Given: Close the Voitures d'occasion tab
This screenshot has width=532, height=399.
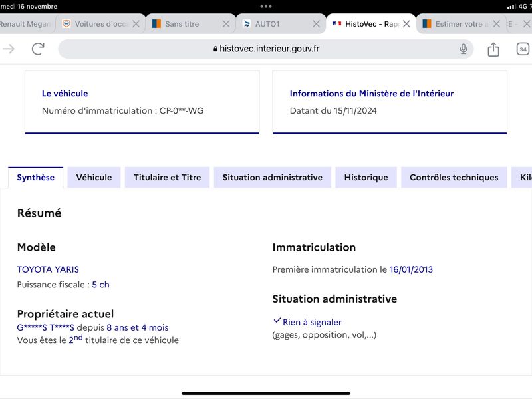Looking at the screenshot, I should point(136,24).
